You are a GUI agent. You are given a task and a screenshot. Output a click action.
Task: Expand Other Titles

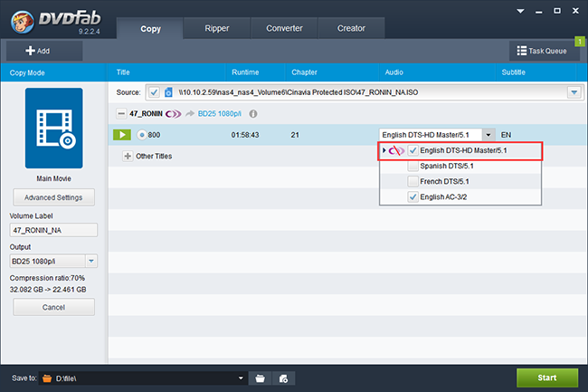coord(128,156)
